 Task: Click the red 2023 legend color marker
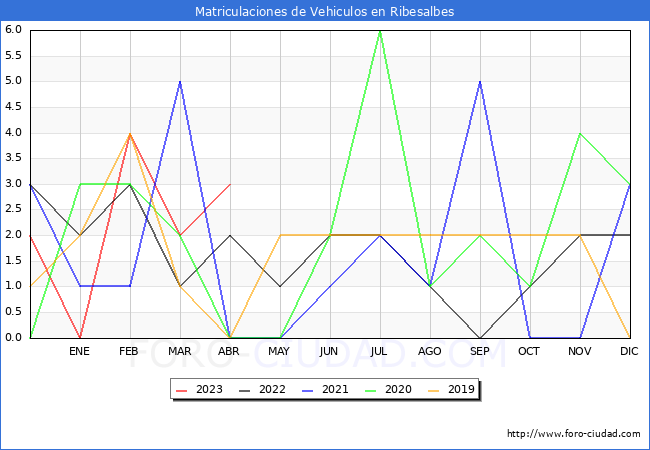tap(182, 390)
